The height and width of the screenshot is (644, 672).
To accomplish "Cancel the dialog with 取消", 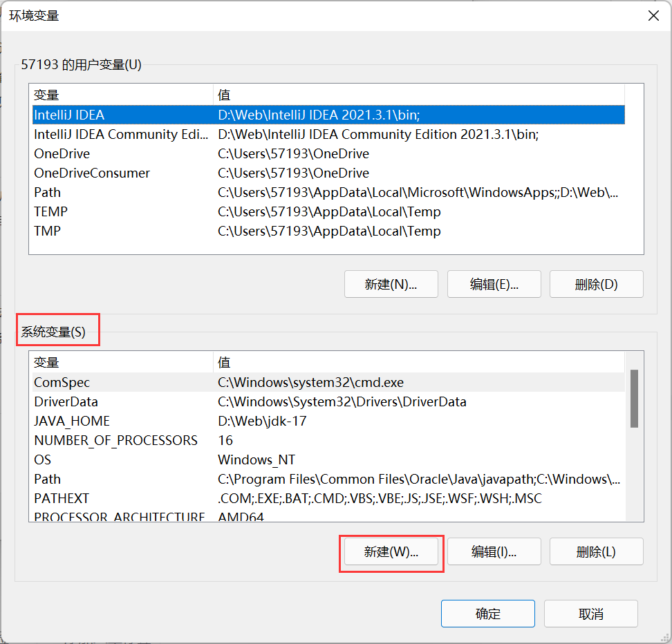I will coord(590,613).
